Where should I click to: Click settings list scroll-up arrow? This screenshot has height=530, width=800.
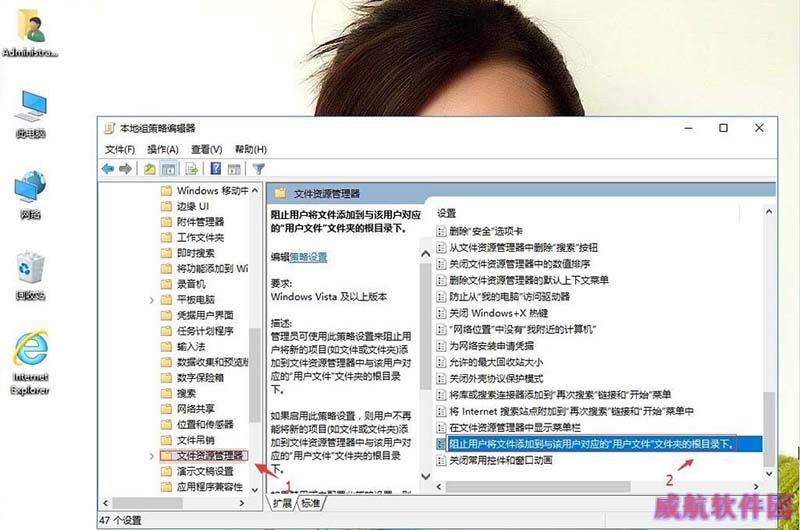pos(769,211)
